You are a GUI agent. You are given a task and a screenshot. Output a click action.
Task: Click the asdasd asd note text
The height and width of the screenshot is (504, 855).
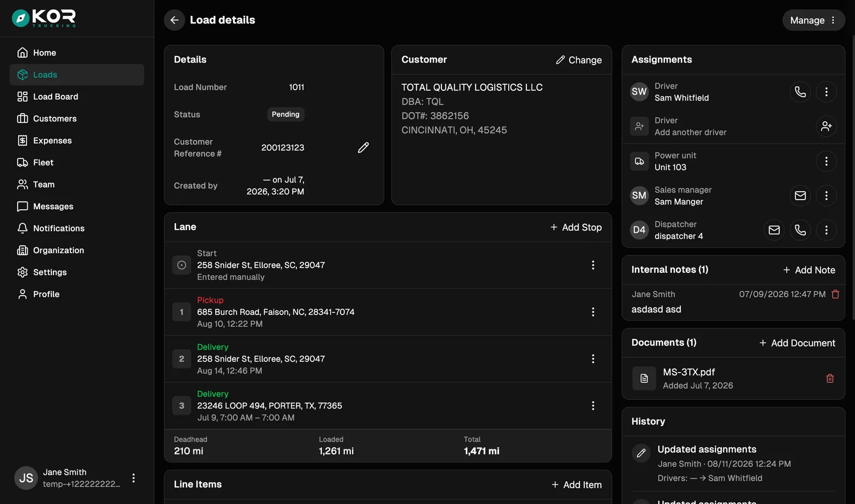(656, 310)
